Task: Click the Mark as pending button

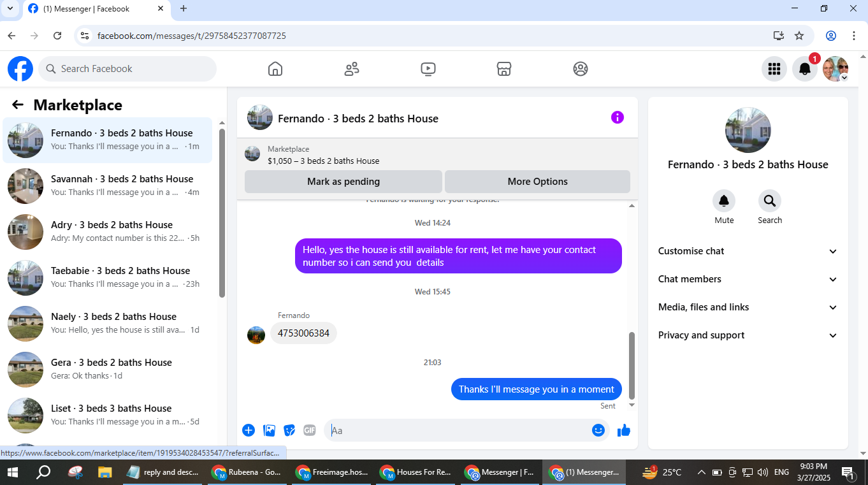Action: [344, 182]
